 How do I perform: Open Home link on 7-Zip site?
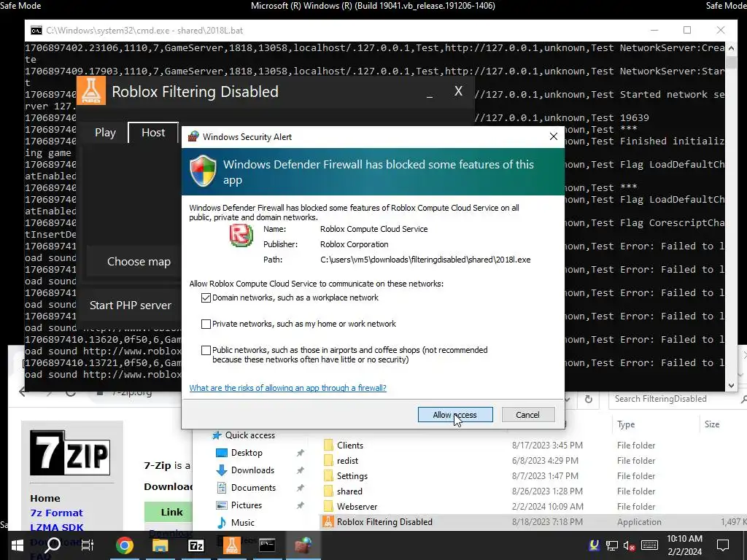[45, 498]
